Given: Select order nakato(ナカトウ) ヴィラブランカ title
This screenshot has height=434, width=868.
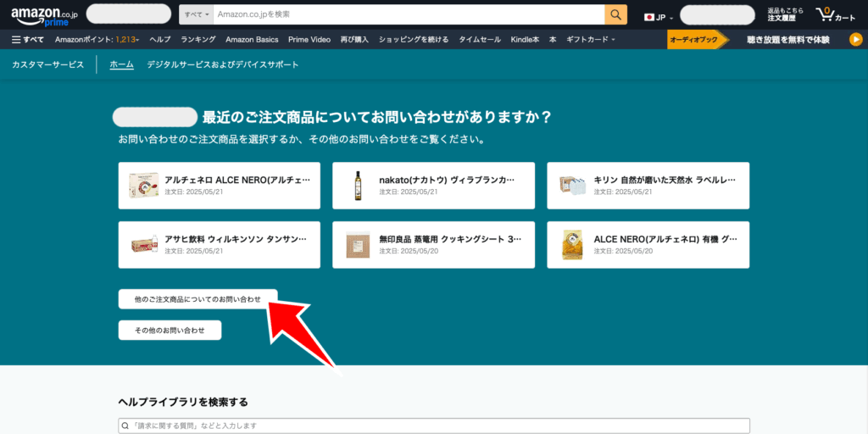Looking at the screenshot, I should 447,180.
